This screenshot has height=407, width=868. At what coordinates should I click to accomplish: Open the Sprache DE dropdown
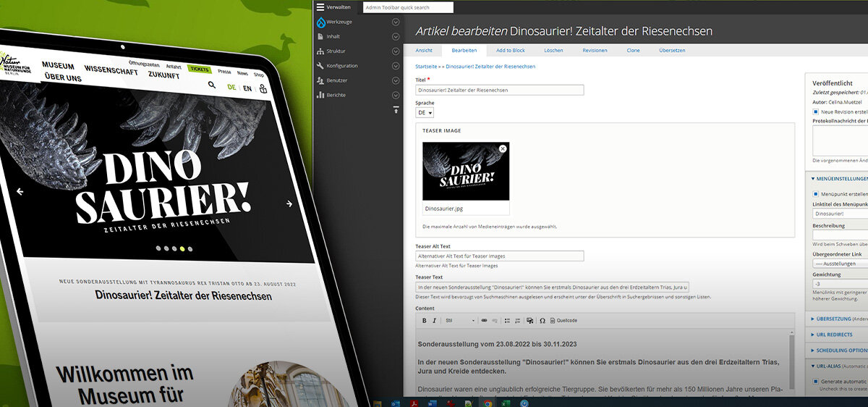click(x=425, y=113)
